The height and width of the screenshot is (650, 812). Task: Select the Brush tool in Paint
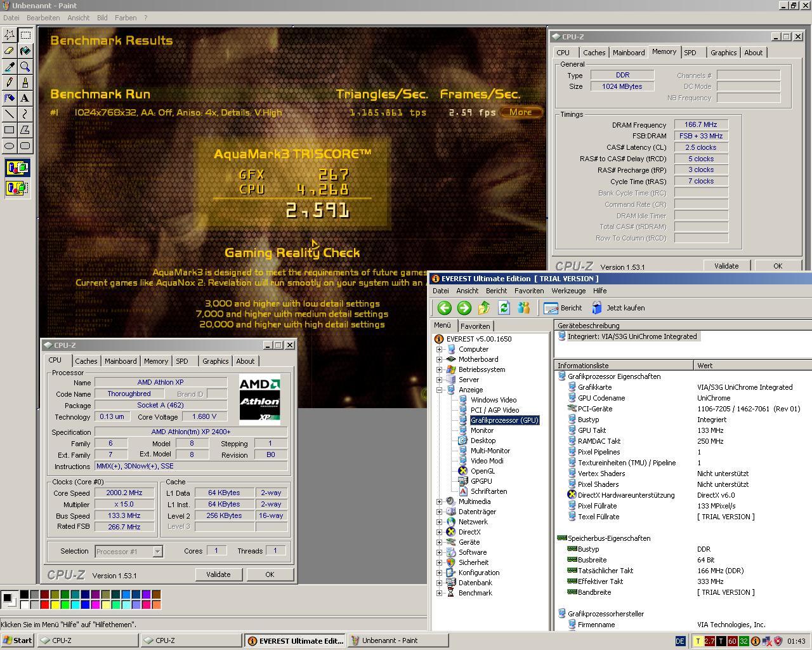click(x=25, y=83)
